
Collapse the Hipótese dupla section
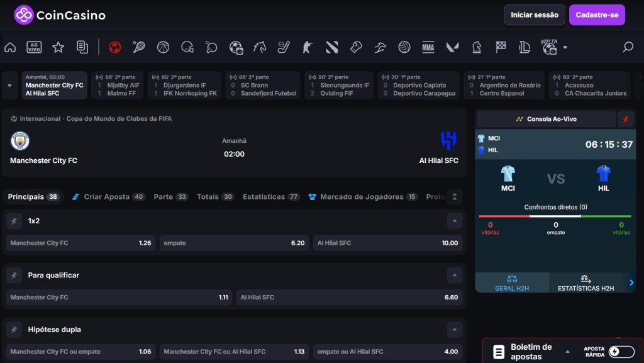pyautogui.click(x=454, y=329)
